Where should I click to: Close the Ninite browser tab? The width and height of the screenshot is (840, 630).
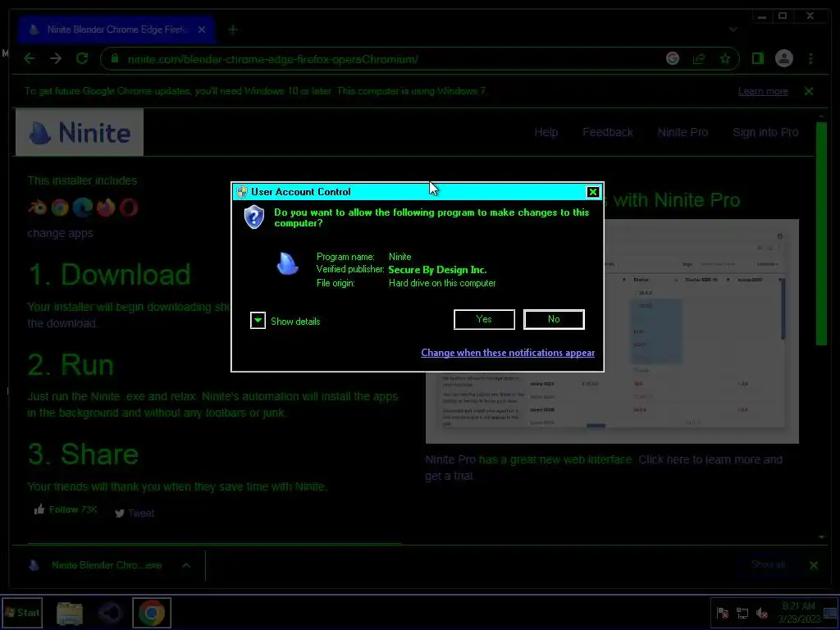coord(202,30)
